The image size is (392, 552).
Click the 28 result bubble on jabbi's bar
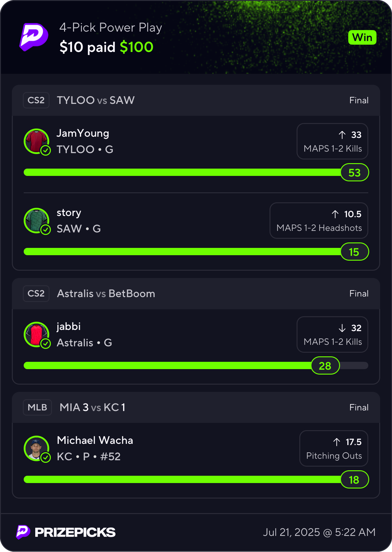(325, 365)
